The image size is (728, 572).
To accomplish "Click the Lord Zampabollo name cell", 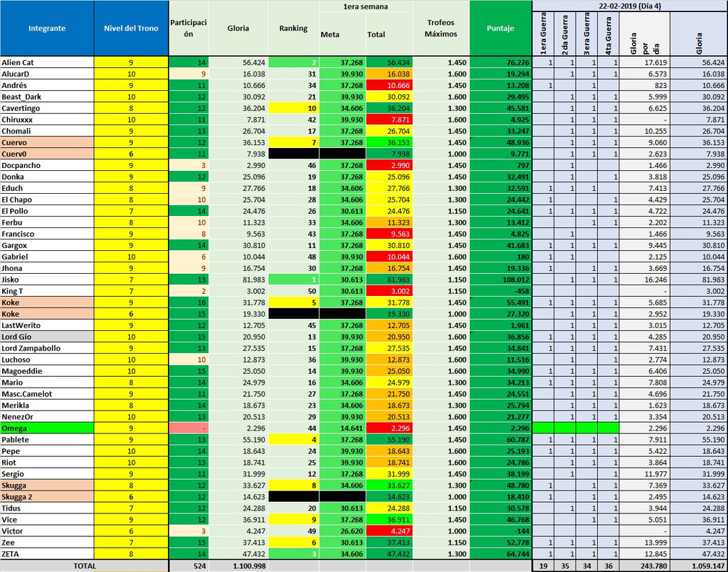I will [x=47, y=348].
